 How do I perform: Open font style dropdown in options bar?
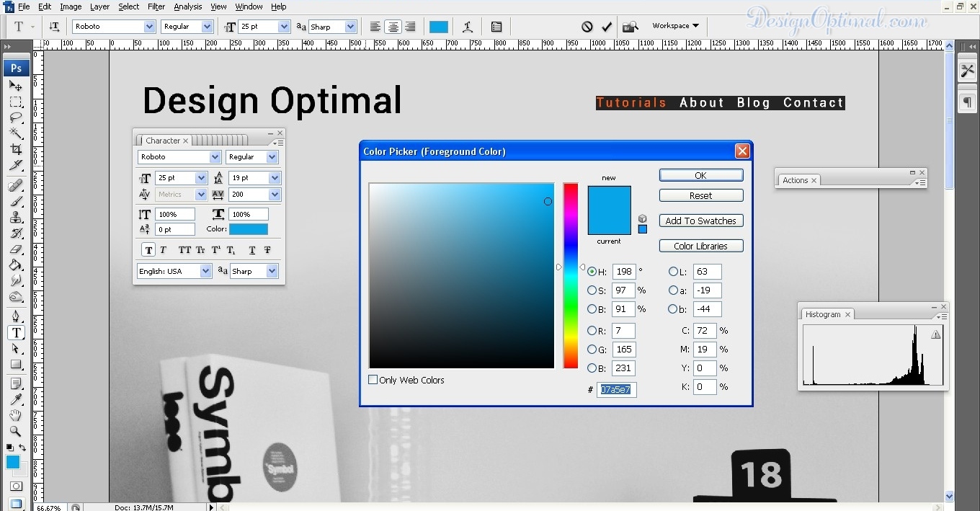pyautogui.click(x=208, y=27)
